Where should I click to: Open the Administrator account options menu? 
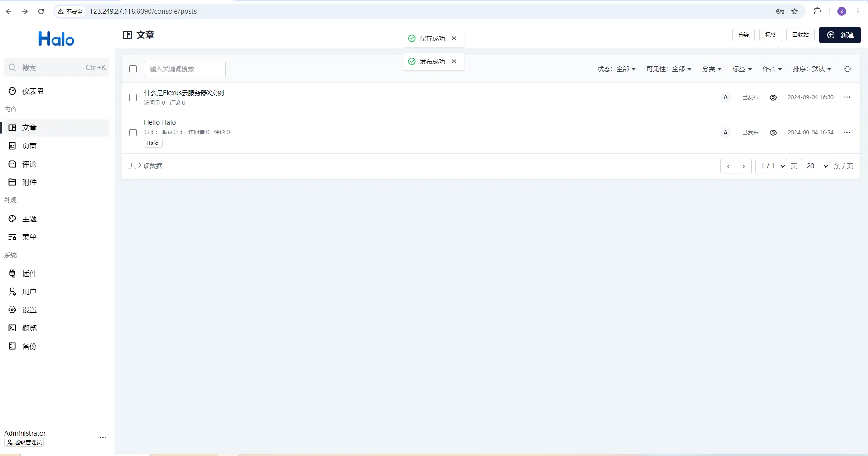[103, 438]
